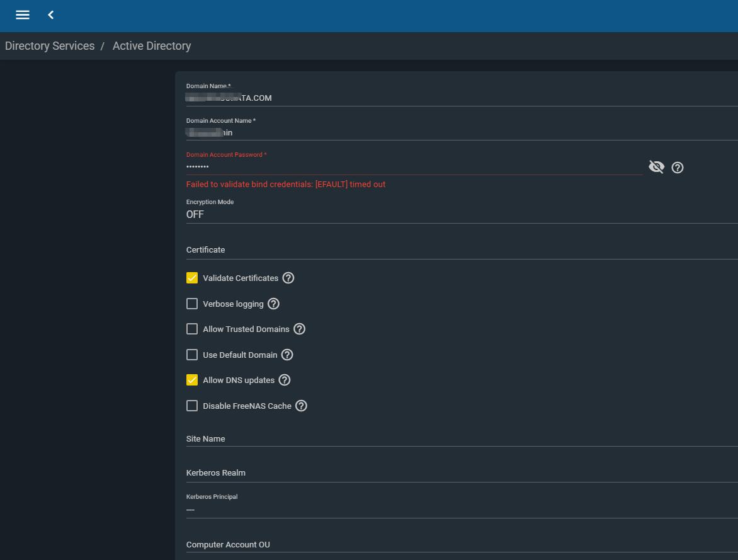Screen dimensions: 738x560
Task: Go to Directory Services breadcrumb
Action: coord(50,46)
